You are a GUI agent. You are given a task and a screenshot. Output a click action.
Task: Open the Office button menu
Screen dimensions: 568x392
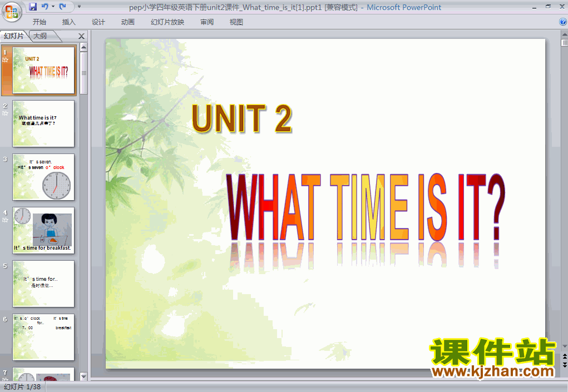(x=12, y=12)
